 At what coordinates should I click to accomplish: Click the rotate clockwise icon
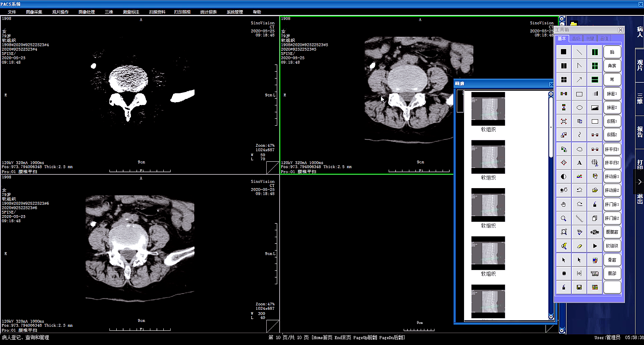(579, 204)
